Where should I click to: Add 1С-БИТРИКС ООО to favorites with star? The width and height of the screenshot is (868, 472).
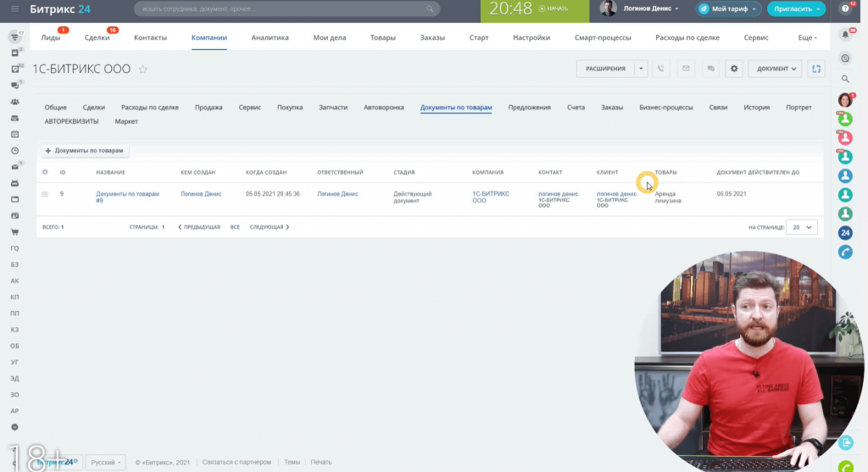coord(142,69)
